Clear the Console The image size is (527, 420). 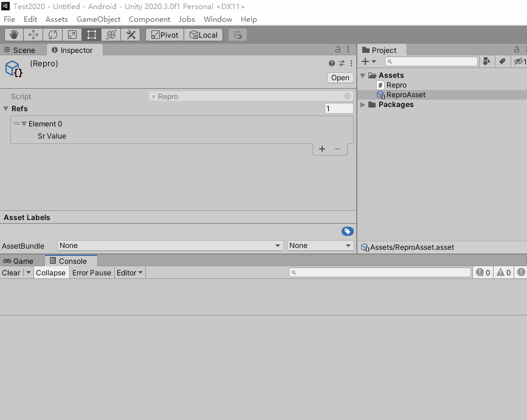pos(11,273)
